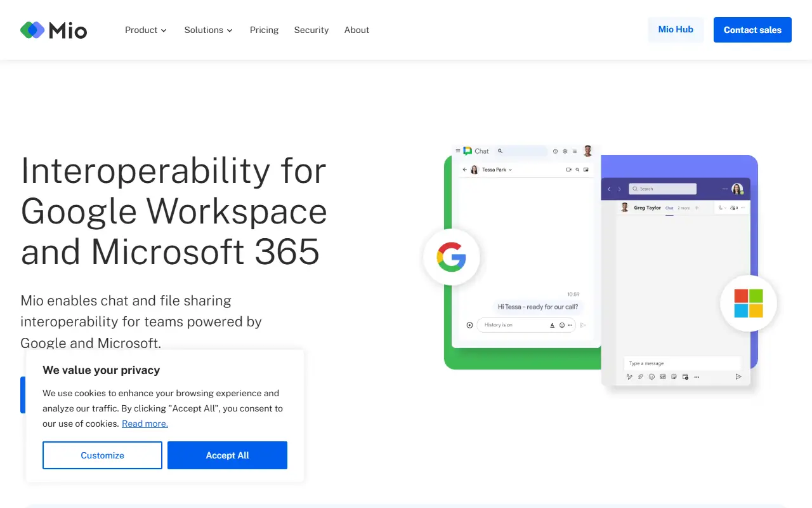This screenshot has height=508, width=812.
Task: Click the Teams Search box
Action: 662,189
